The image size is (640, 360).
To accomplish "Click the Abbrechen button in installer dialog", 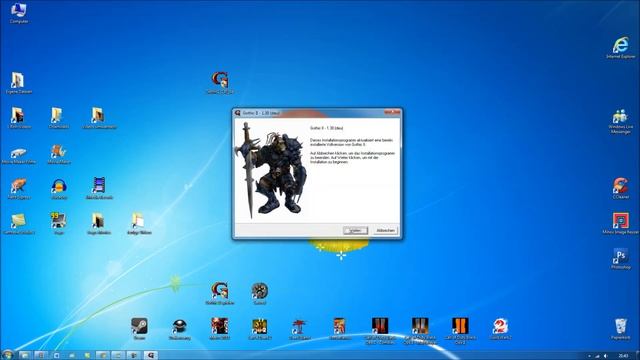I will (x=385, y=231).
